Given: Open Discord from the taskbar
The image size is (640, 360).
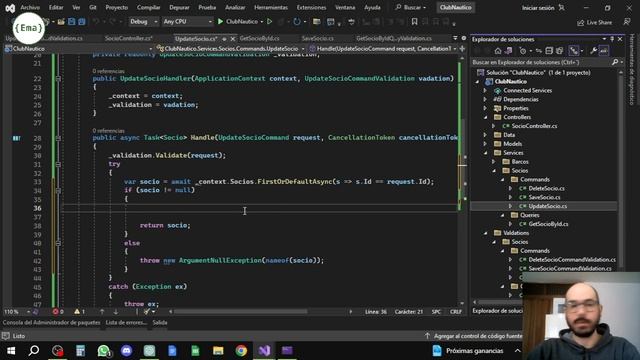Looking at the screenshot, I should [127, 351].
